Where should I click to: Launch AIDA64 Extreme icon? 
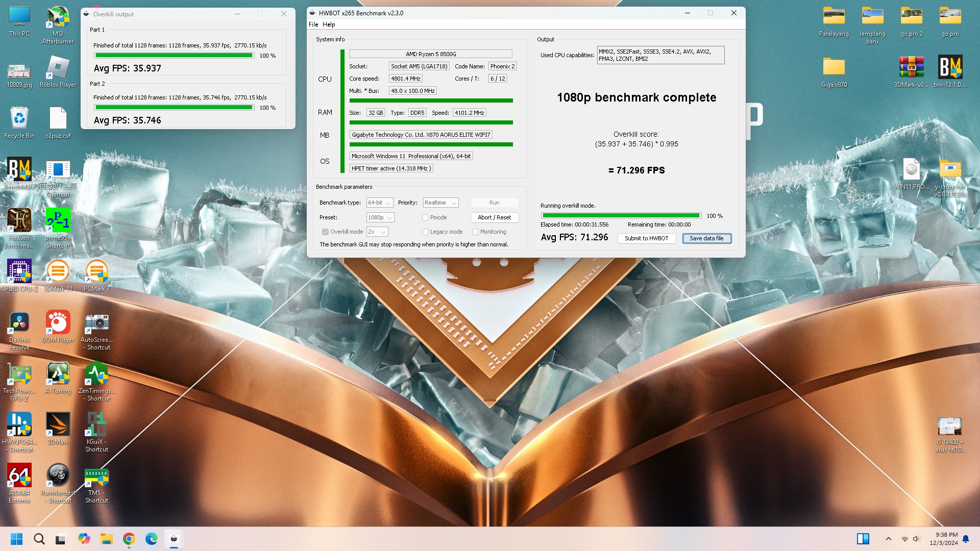click(19, 484)
